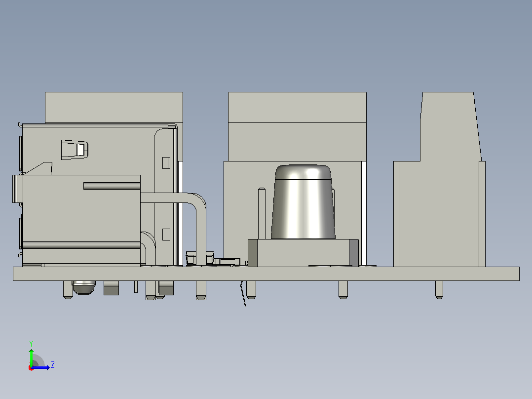This screenshot has width=532, height=399.
Task: Pick the rounded stud under the board's left end
Action: click(83, 287)
